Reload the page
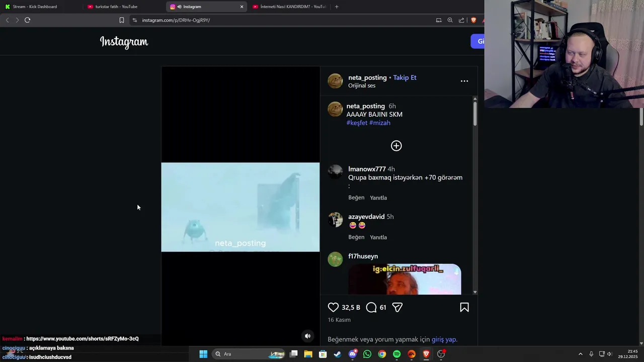Image resolution: width=644 pixels, height=362 pixels. click(x=27, y=20)
